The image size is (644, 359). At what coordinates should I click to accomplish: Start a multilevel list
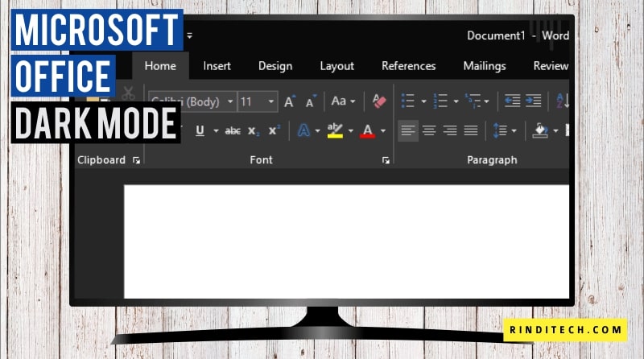pos(473,101)
